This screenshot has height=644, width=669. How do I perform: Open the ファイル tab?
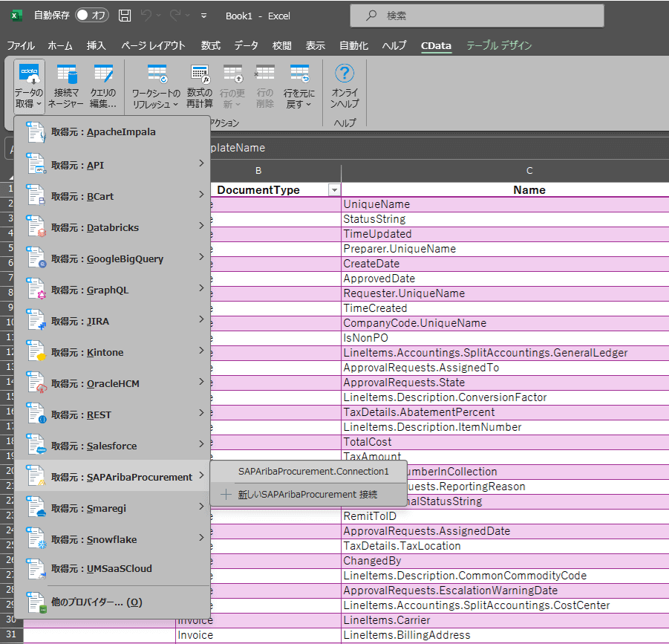pyautogui.click(x=21, y=45)
